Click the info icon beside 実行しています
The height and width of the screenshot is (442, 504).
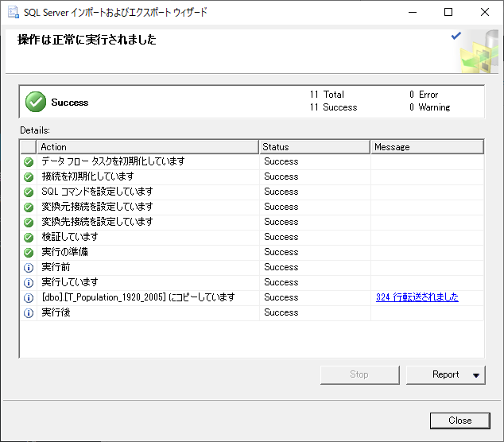click(x=29, y=282)
